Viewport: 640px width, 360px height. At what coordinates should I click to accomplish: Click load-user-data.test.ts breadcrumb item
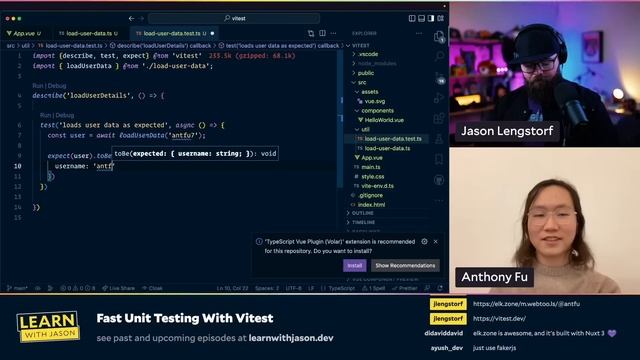pos(70,46)
